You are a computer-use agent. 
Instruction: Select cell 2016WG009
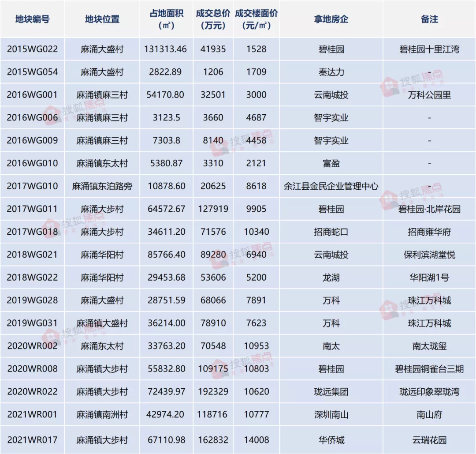coord(33,140)
